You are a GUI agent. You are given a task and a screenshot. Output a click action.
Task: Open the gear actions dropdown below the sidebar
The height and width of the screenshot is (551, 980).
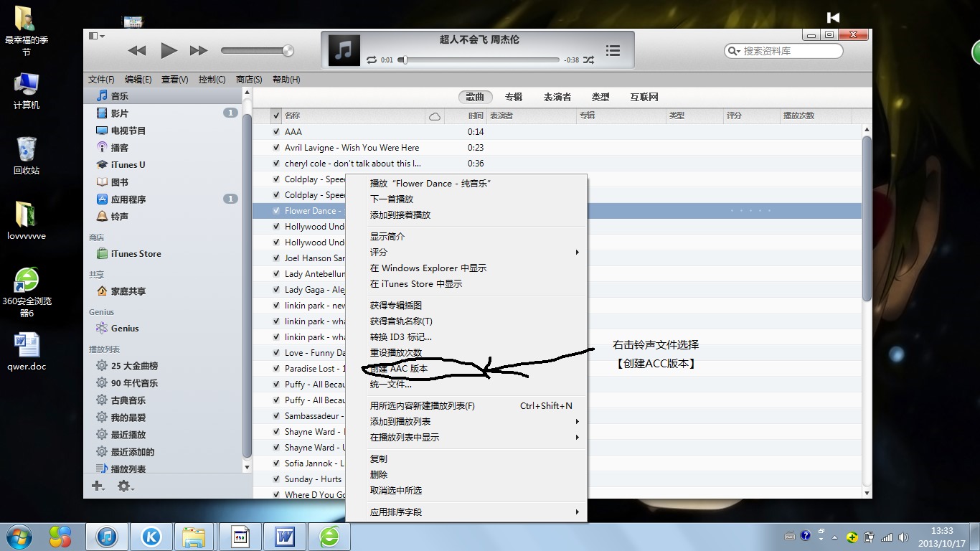tap(126, 486)
